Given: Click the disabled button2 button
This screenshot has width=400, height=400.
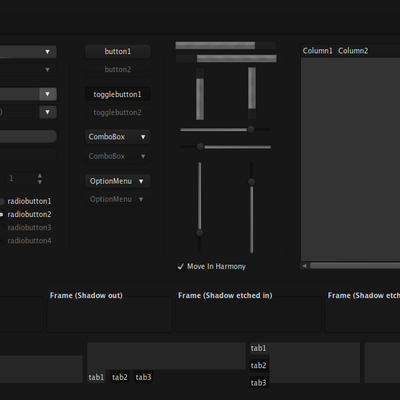Looking at the screenshot, I should tap(118, 69).
